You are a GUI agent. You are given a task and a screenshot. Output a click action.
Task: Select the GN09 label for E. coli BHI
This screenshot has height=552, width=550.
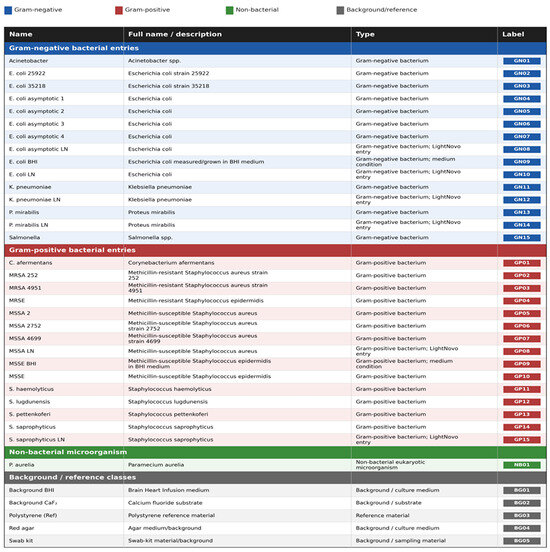(x=521, y=162)
